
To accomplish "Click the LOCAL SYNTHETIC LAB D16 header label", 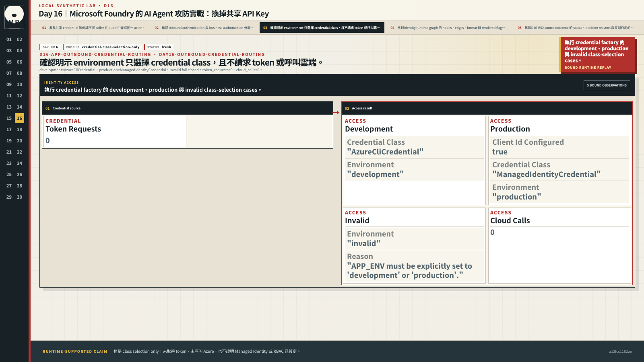I will pyautogui.click(x=76, y=6).
